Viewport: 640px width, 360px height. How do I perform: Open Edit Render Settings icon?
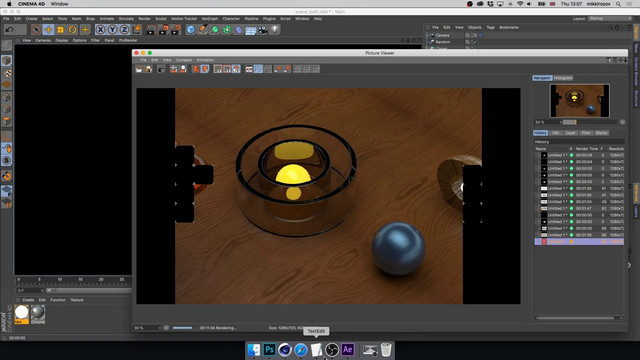click(176, 29)
